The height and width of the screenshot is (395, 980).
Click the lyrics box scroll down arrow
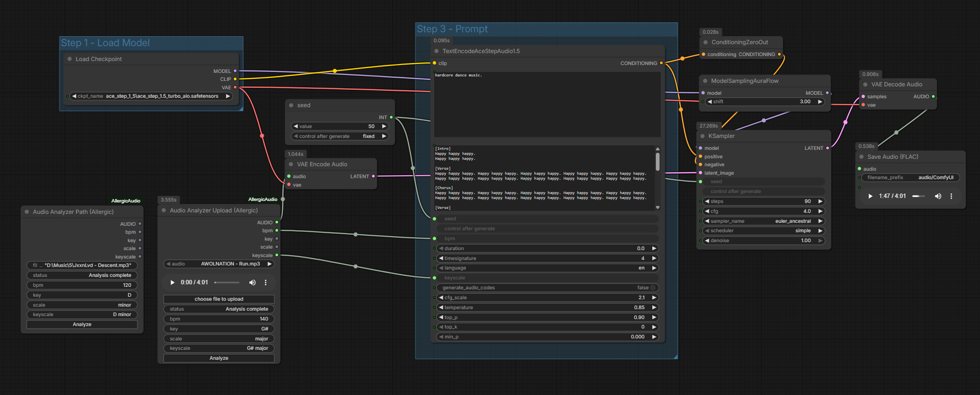[658, 207]
